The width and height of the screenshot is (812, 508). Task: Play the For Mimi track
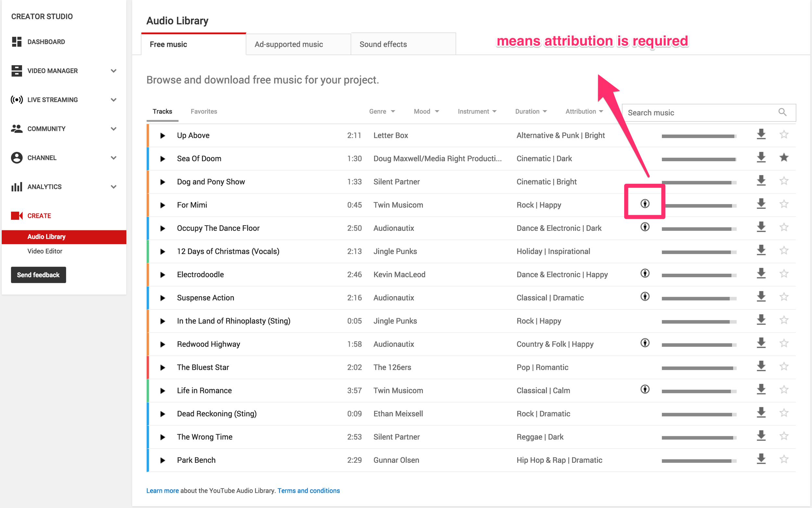pos(163,205)
